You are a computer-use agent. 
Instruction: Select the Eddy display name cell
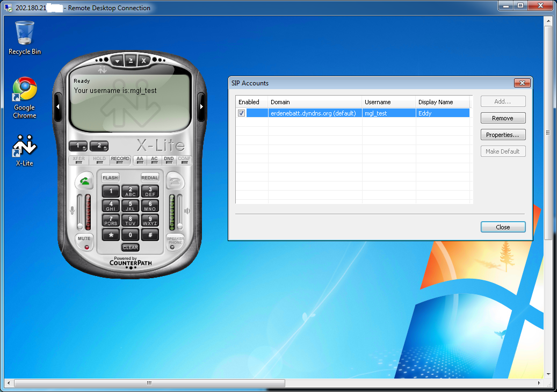(x=443, y=113)
